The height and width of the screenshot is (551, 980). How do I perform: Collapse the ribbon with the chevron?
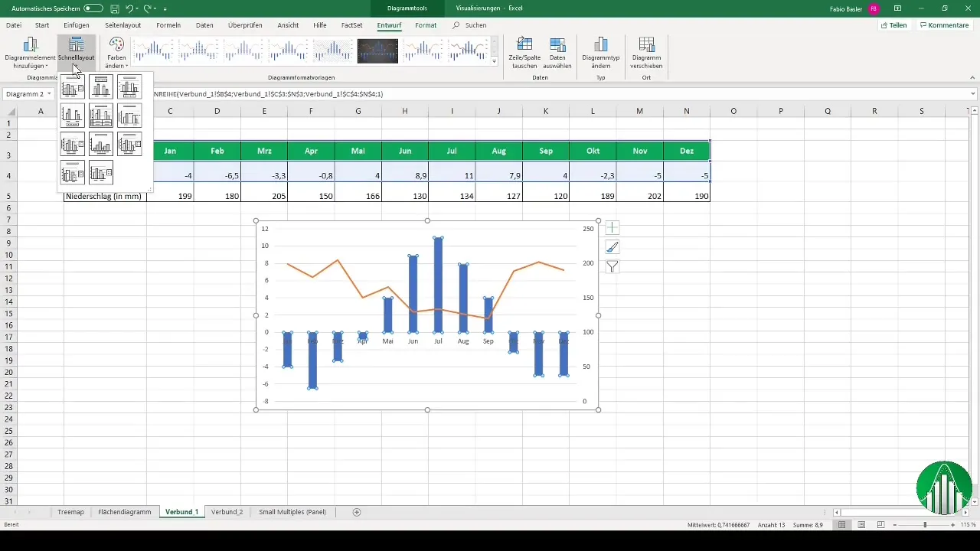[972, 77]
